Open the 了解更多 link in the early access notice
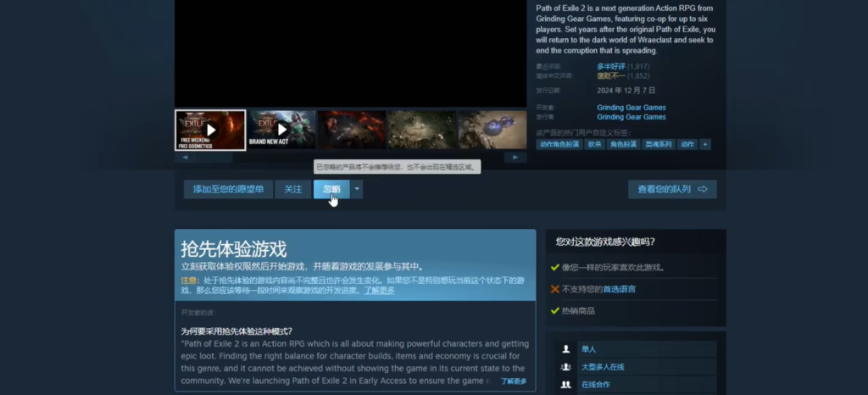Image resolution: width=868 pixels, height=395 pixels. coord(380,290)
